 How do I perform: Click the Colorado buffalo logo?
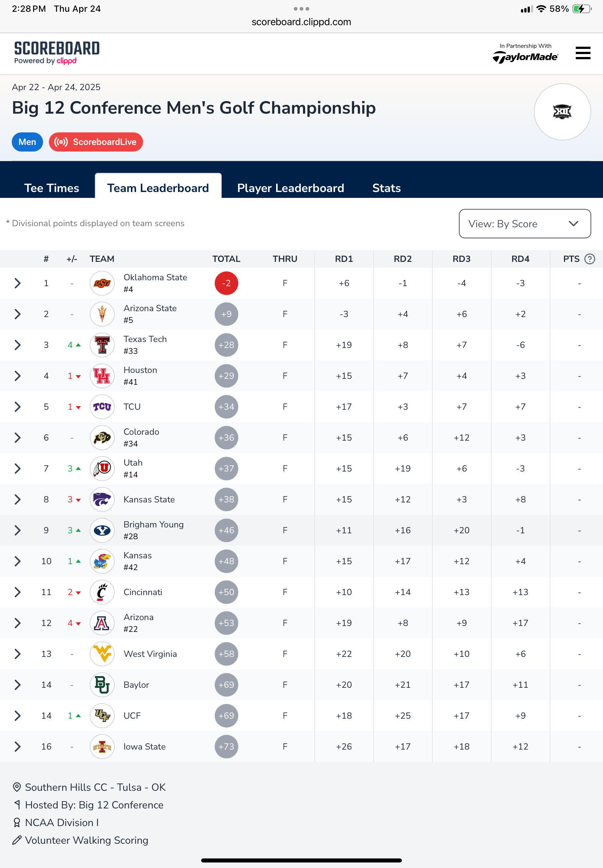click(x=102, y=438)
